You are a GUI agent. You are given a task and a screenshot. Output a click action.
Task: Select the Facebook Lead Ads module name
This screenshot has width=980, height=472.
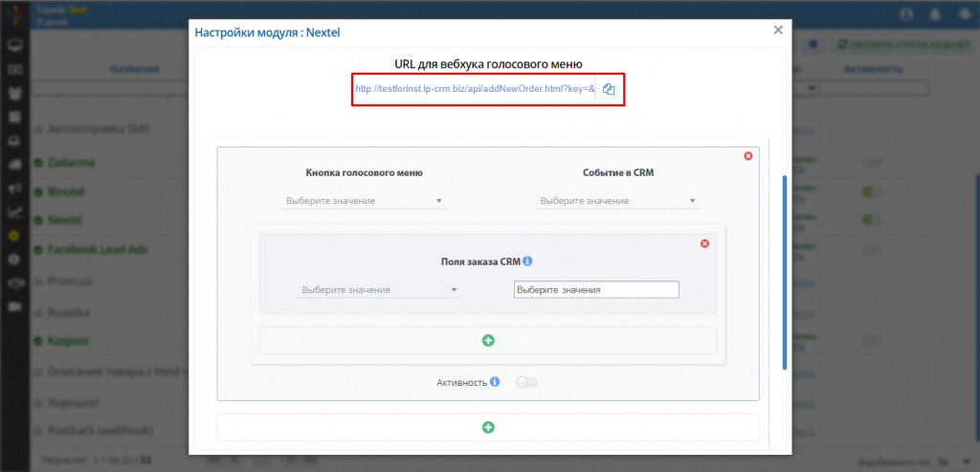click(x=98, y=249)
